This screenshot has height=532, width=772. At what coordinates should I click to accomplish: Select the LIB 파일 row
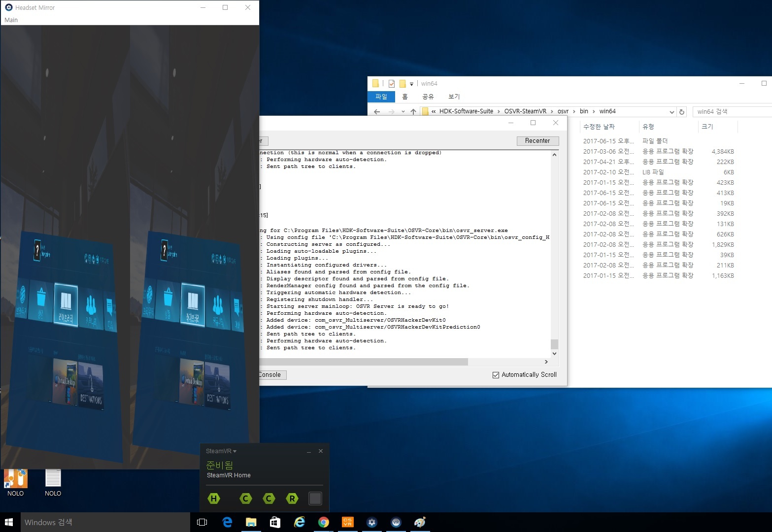click(659, 172)
